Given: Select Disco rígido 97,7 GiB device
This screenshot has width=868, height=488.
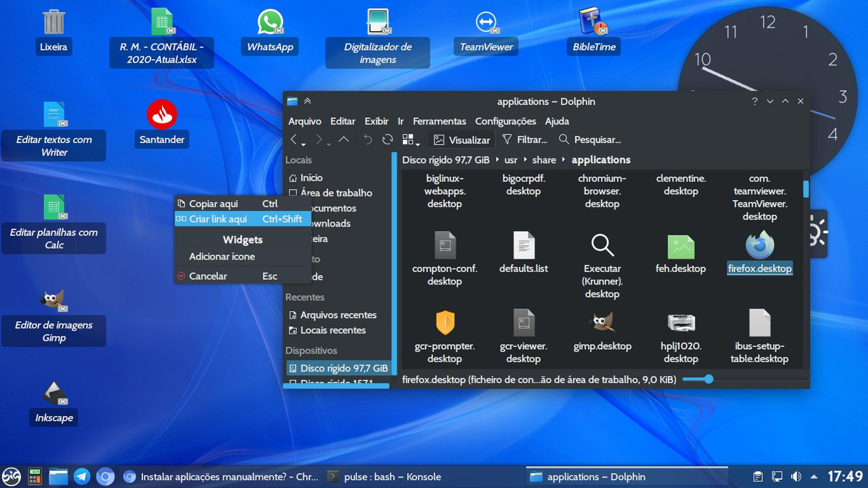Looking at the screenshot, I should [338, 368].
